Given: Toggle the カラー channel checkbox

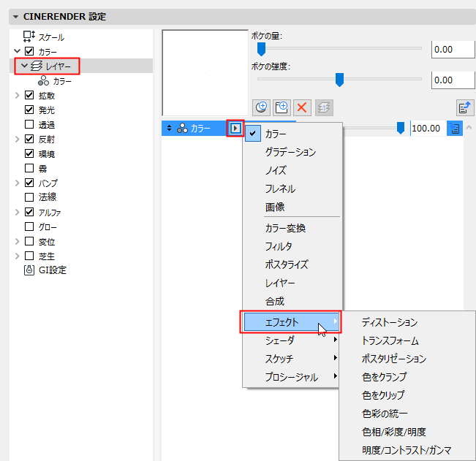Looking at the screenshot, I should [x=29, y=51].
